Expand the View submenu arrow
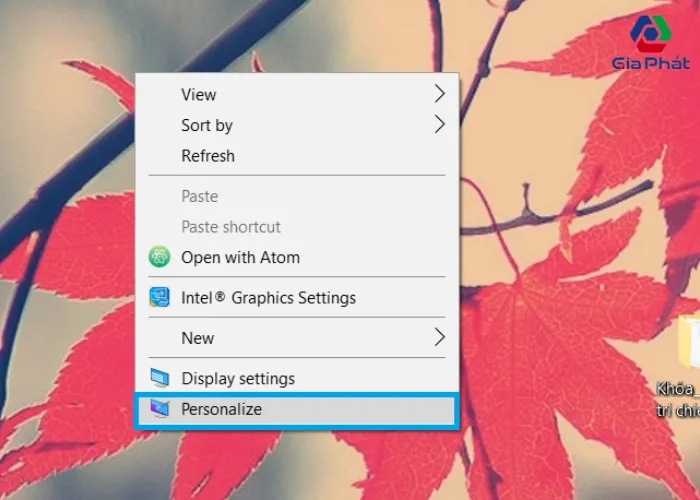Viewport: 700px width, 500px height. (440, 94)
